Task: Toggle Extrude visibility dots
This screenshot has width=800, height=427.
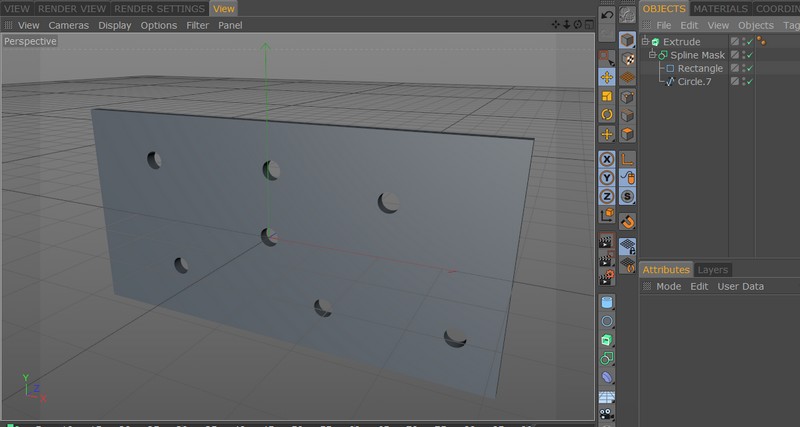Action: (x=743, y=42)
